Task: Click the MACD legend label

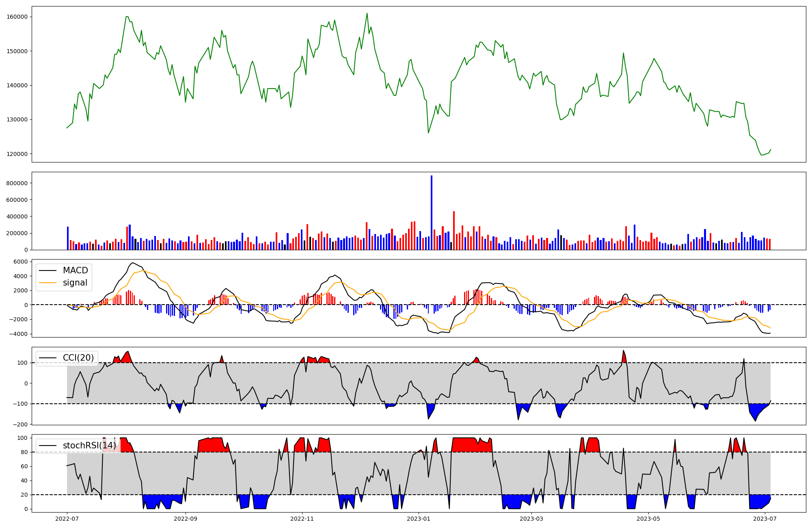Action: pyautogui.click(x=75, y=270)
